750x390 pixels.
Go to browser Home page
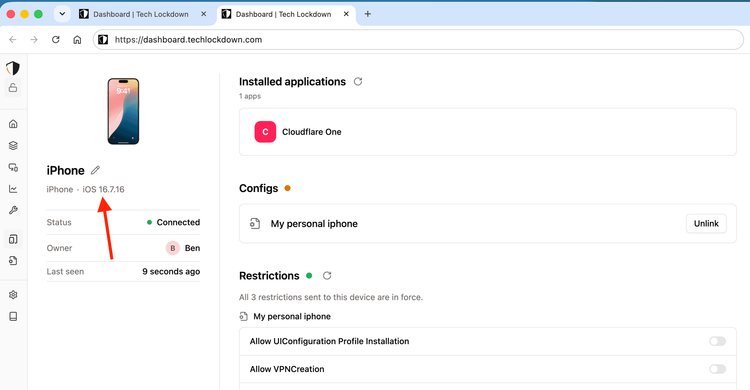click(77, 40)
